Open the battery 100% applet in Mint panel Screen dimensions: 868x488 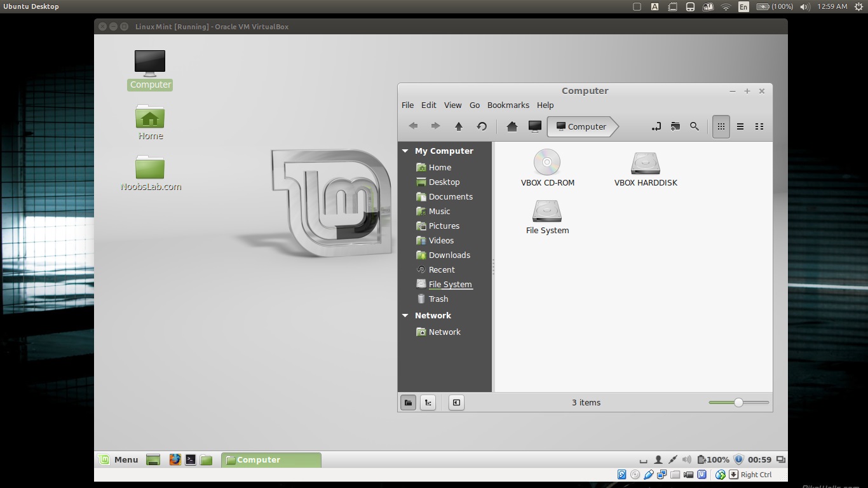click(x=713, y=459)
